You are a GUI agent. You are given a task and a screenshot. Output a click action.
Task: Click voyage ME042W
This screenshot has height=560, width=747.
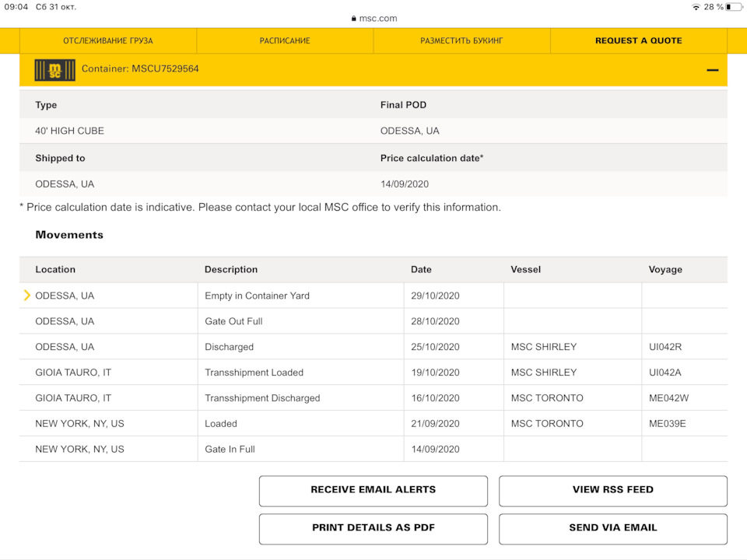click(668, 398)
